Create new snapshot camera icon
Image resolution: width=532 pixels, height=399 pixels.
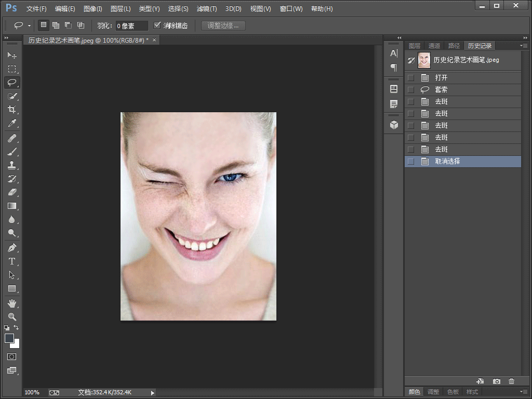[x=496, y=381]
